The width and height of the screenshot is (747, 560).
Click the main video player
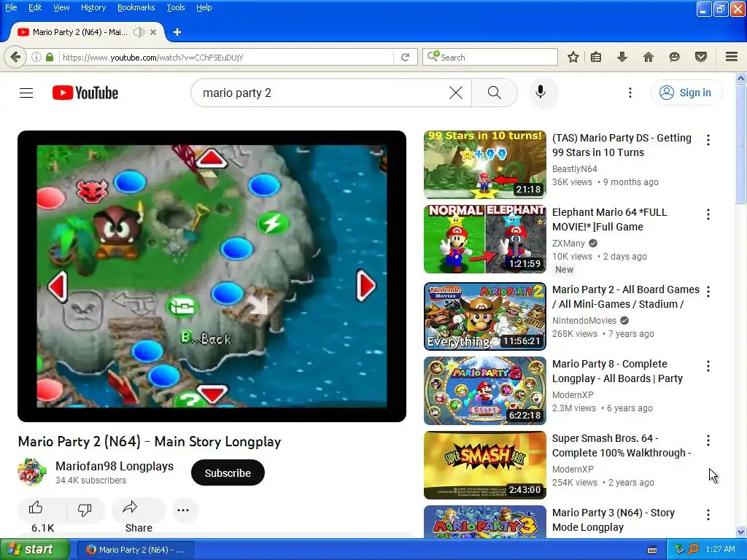[212, 276]
